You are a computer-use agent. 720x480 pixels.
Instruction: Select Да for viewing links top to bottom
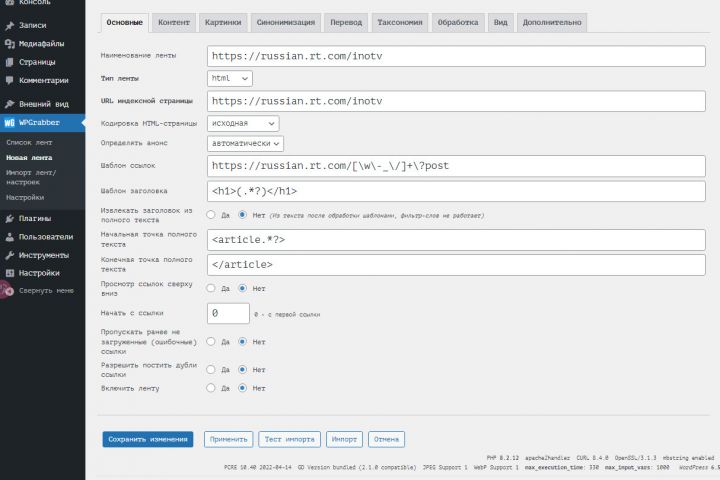[211, 288]
